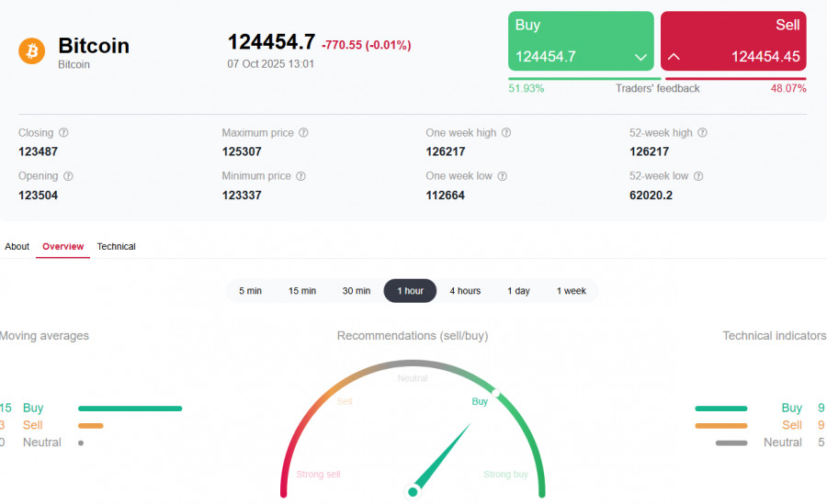Click the 52-week low info icon
The image size is (827, 504).
[698, 176]
